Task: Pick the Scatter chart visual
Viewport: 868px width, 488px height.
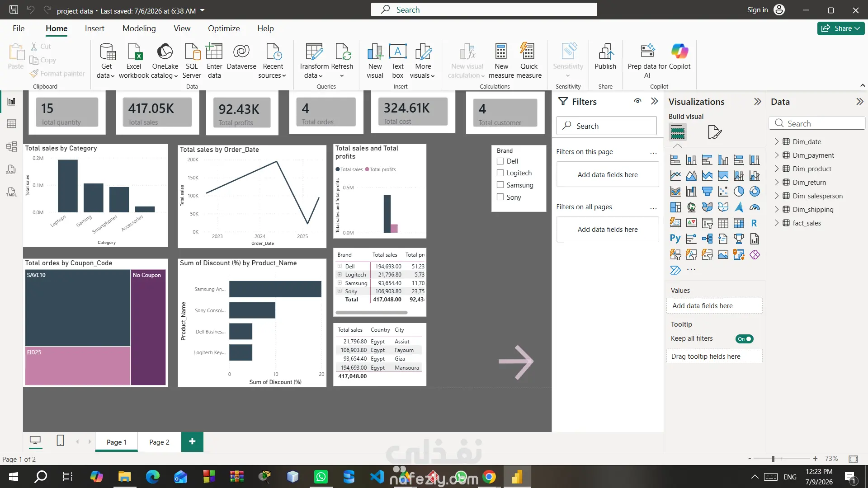Action: pyautogui.click(x=723, y=192)
